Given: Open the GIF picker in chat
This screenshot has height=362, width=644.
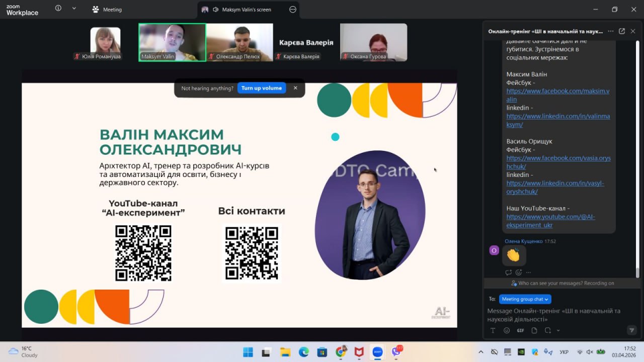Looking at the screenshot, I should pos(520,330).
